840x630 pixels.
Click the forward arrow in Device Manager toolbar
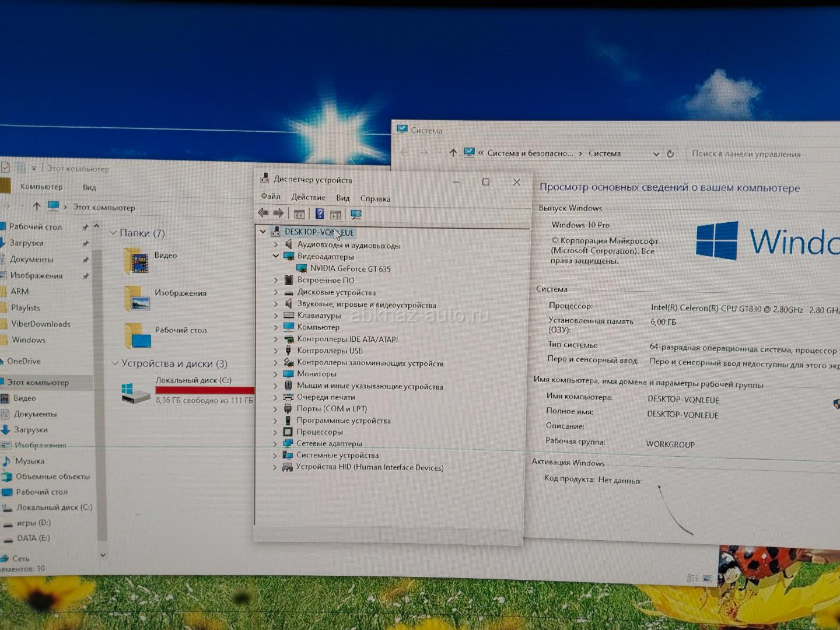coord(279,213)
